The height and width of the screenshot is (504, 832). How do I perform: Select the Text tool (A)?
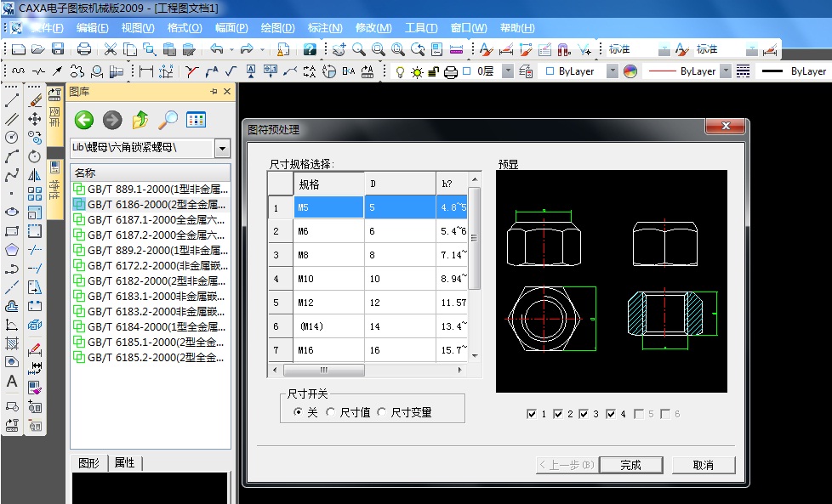click(x=12, y=381)
